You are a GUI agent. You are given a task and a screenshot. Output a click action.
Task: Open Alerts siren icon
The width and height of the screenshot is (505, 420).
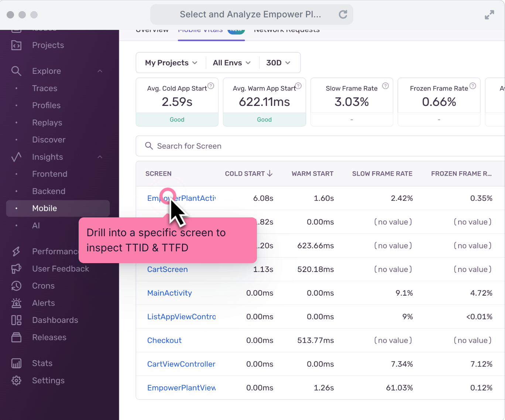16,303
